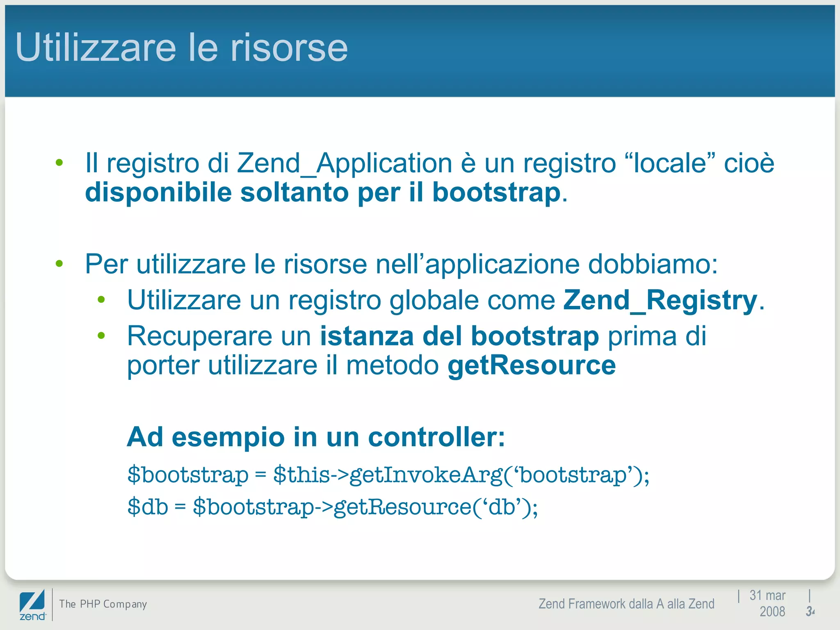Click the heading "Ad esempio in un controller:"

pyautogui.click(x=316, y=436)
